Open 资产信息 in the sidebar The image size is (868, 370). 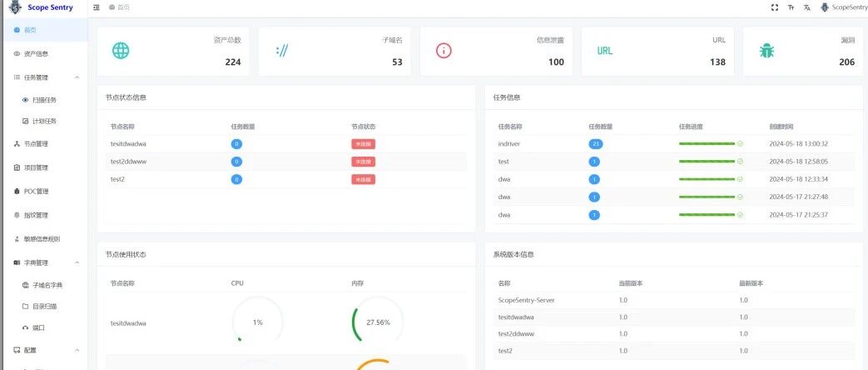tap(44, 54)
